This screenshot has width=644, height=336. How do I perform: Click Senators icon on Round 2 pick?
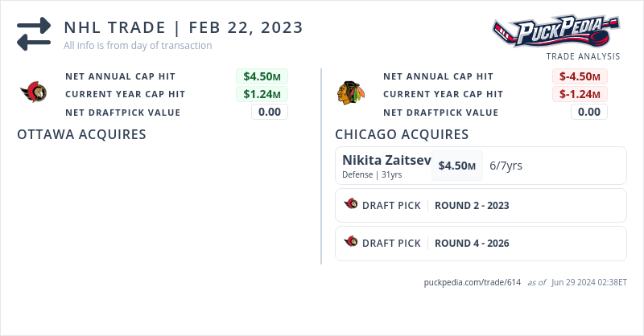pos(351,205)
